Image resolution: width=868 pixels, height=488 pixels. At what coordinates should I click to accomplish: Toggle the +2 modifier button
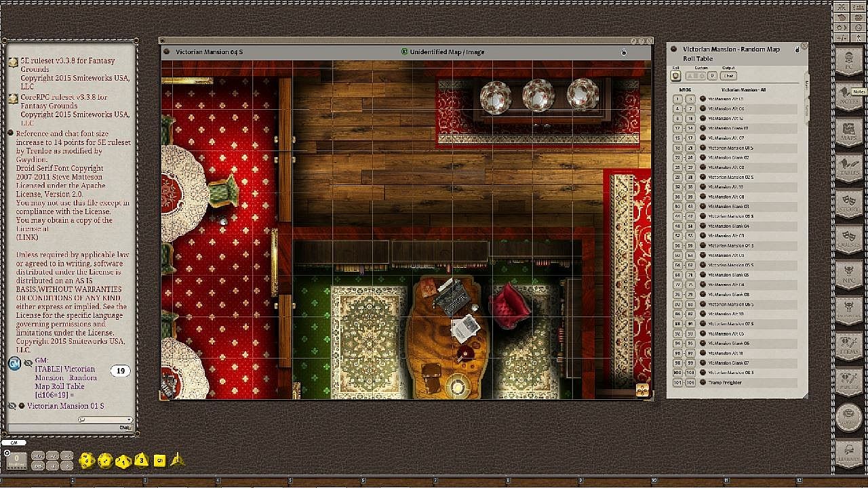(52, 455)
